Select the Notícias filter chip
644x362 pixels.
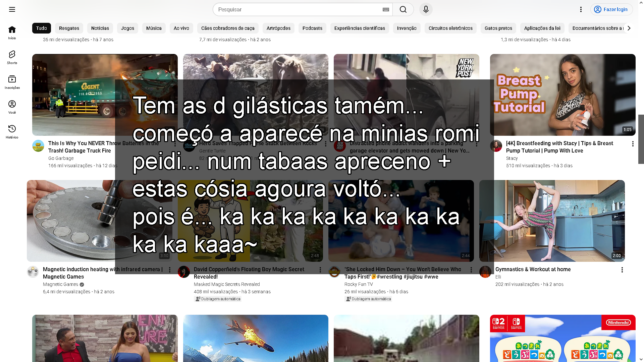[100, 28]
